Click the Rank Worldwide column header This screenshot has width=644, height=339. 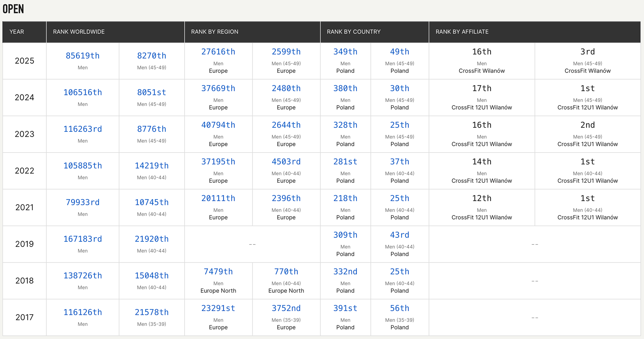79,32
